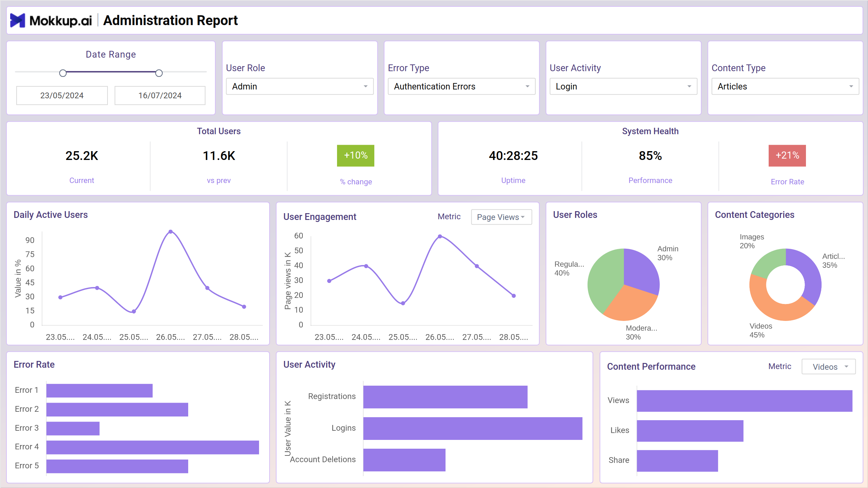The image size is (868, 488).
Task: Open the User Activity filter showing Login
Action: (623, 86)
